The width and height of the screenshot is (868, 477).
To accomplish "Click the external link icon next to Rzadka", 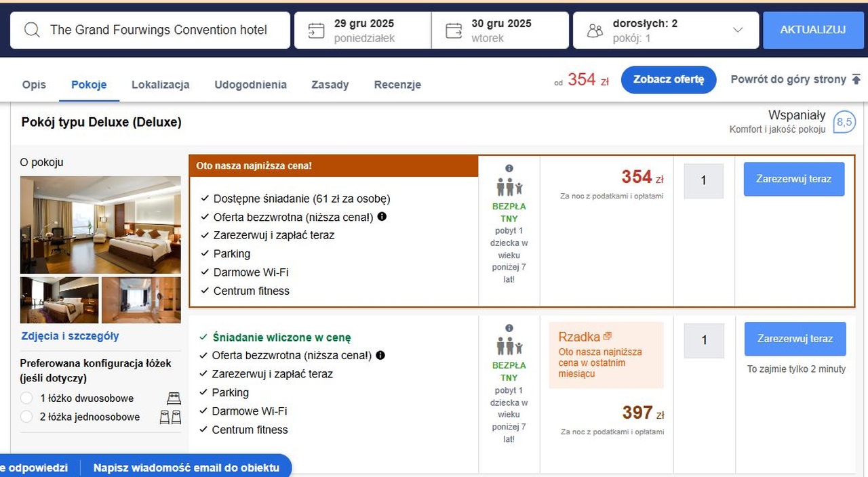I will tap(608, 336).
